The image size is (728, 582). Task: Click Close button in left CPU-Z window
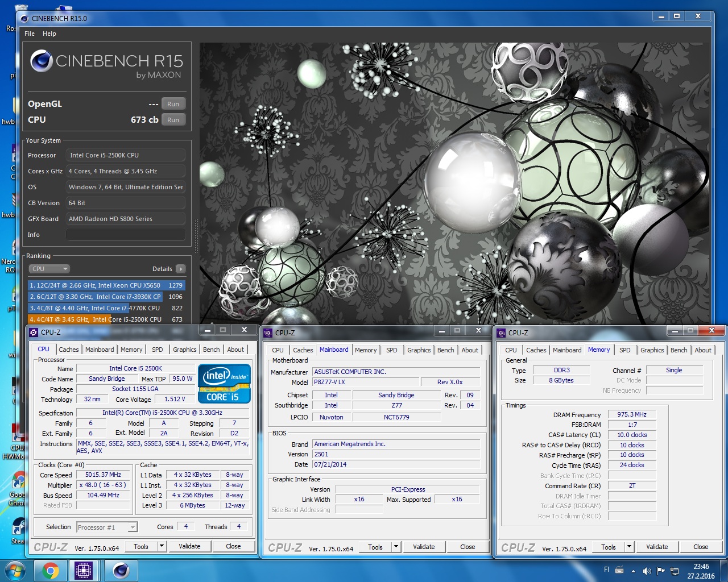coord(233,546)
